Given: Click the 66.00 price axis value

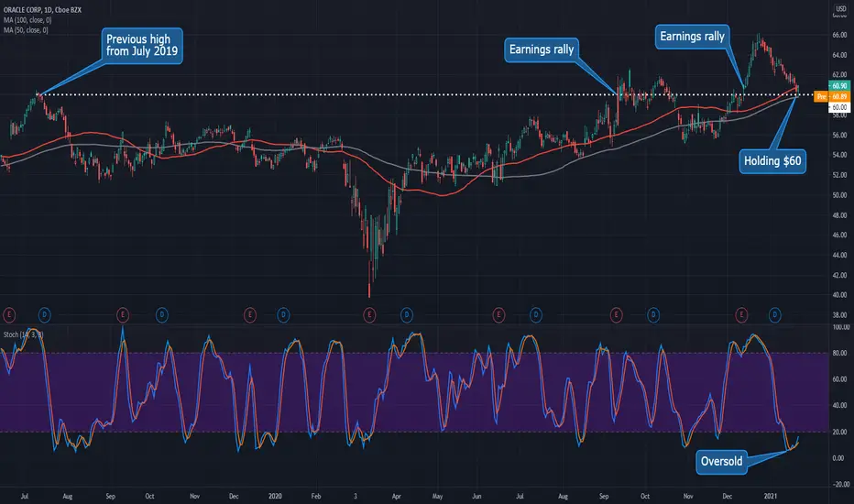Looking at the screenshot, I should point(839,35).
